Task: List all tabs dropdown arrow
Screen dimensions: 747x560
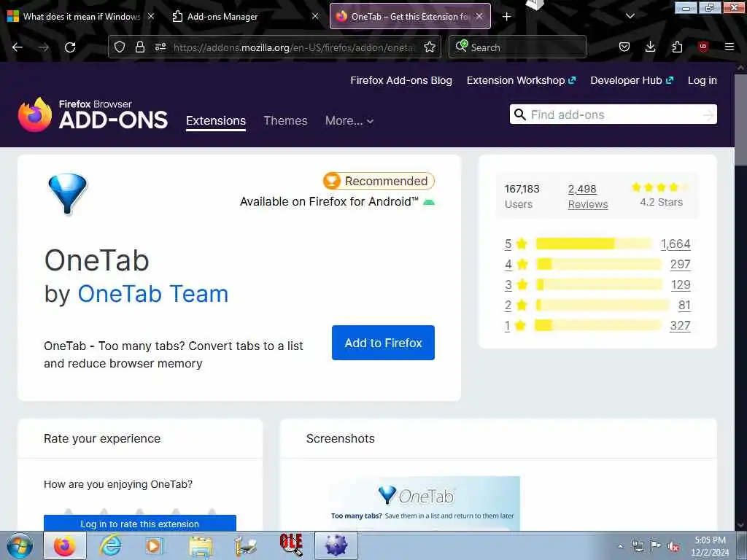Action: pos(630,17)
